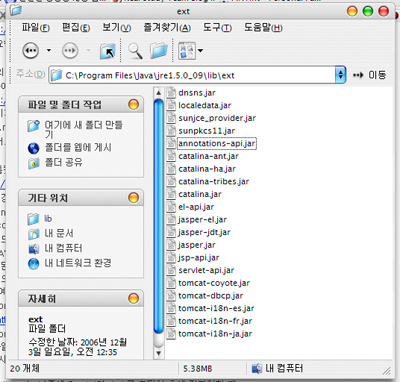Click the 이동 (Go) button
This screenshot has width=400, height=382.
point(369,75)
